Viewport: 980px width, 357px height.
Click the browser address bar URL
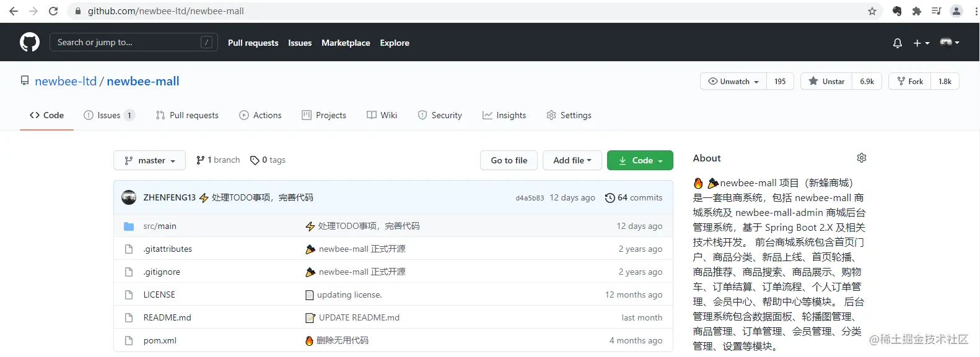[166, 11]
